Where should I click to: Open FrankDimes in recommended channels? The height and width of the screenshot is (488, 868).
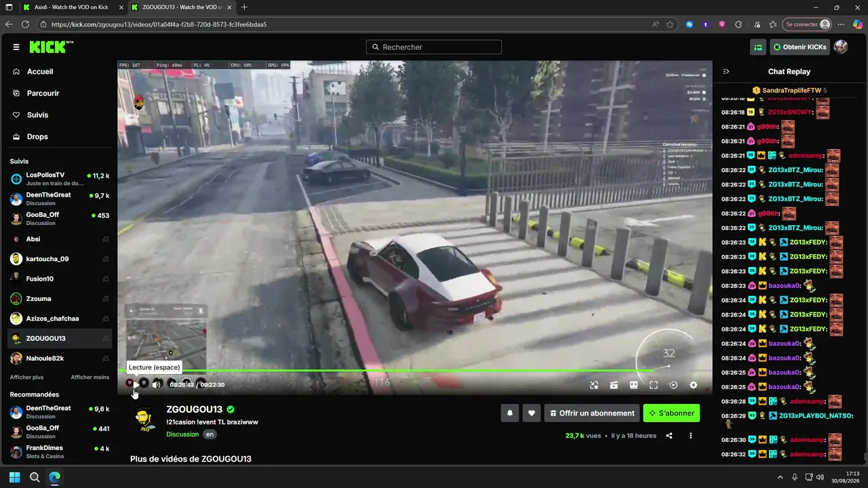coord(60,451)
